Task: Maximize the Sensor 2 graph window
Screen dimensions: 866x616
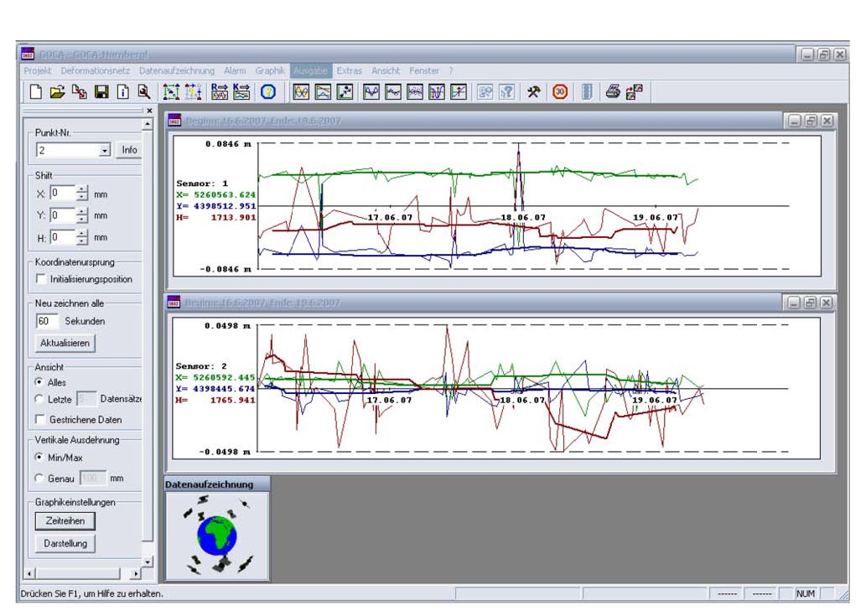Action: pyautogui.click(x=810, y=303)
